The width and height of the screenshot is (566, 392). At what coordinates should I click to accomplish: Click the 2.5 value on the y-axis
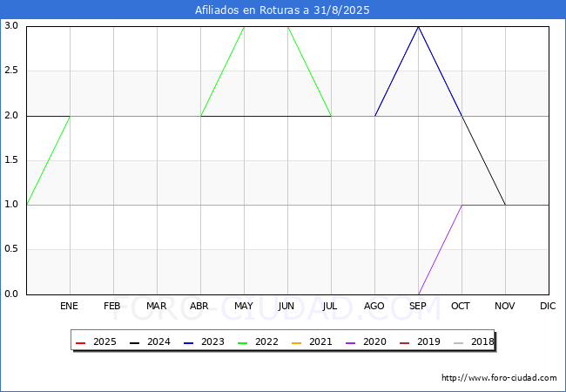(x=11, y=71)
